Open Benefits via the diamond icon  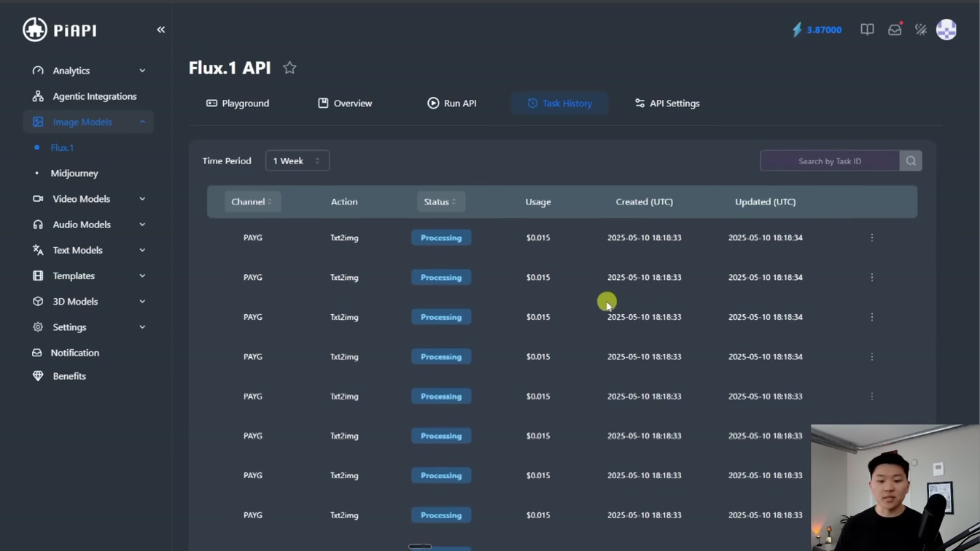(38, 376)
